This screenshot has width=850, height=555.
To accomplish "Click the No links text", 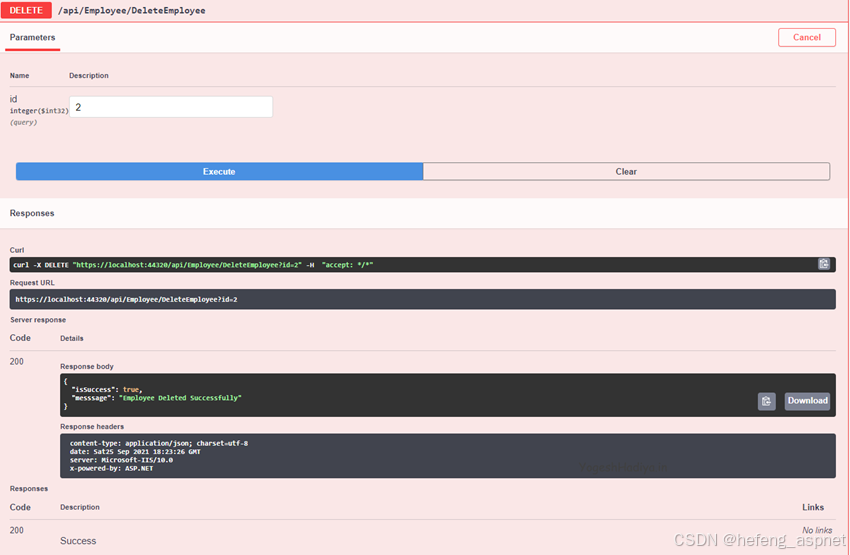I will [817, 530].
